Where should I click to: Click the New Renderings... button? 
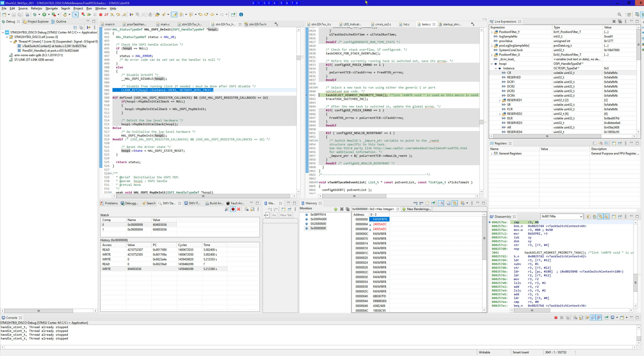pos(417,209)
